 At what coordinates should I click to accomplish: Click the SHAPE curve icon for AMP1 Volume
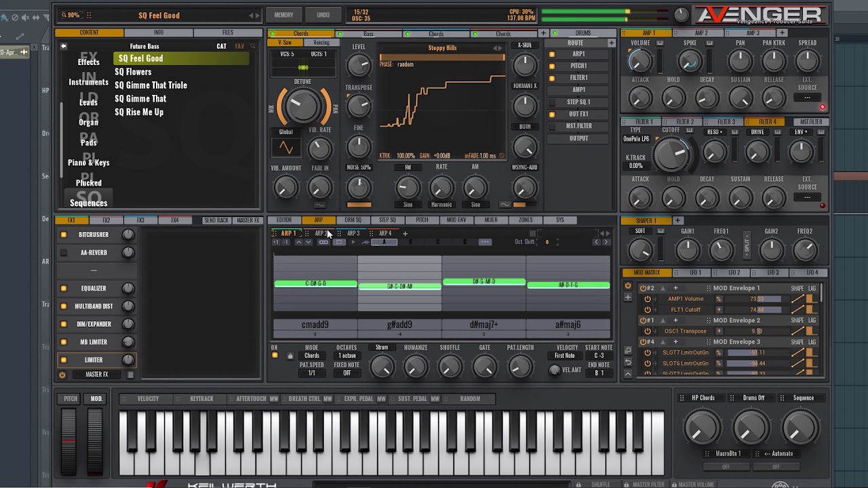pyautogui.click(x=797, y=299)
